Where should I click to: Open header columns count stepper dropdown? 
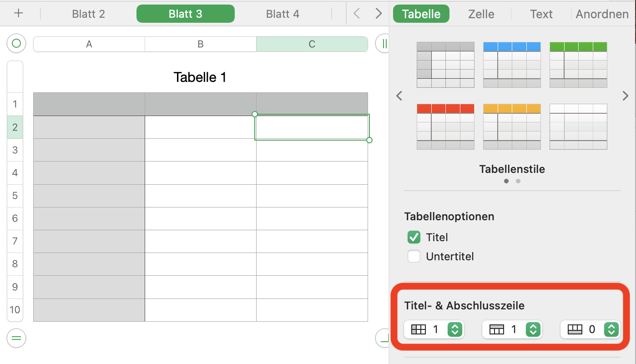click(x=455, y=329)
